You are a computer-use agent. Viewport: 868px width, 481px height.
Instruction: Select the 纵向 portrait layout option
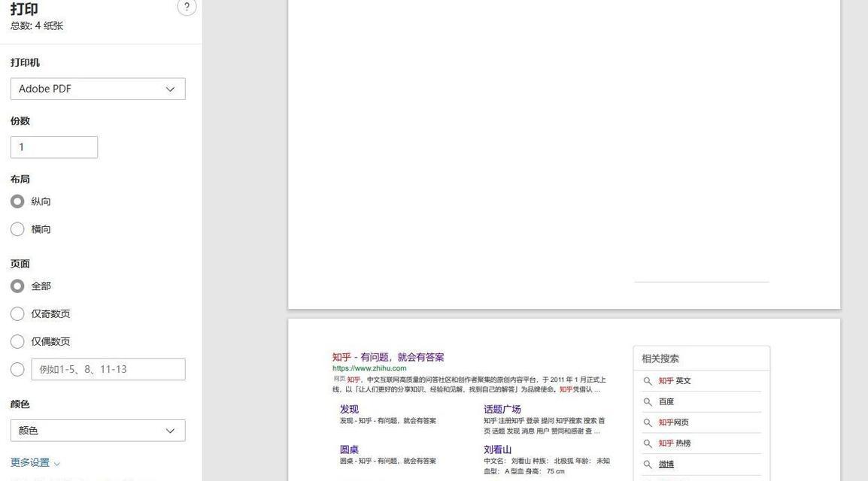click(x=17, y=201)
